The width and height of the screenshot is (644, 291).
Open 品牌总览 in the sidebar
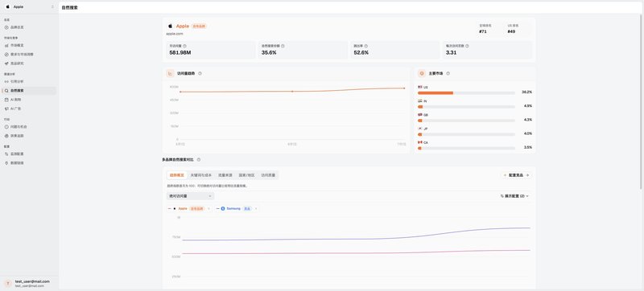29,27
